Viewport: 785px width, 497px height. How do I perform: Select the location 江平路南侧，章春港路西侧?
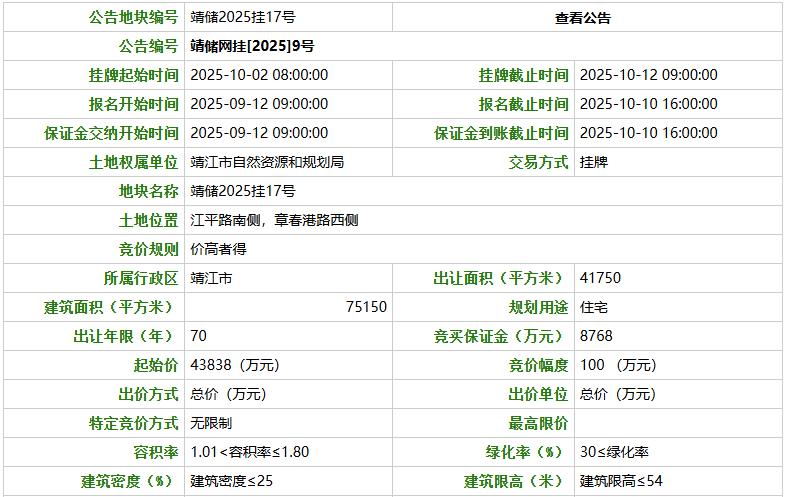tap(274, 220)
